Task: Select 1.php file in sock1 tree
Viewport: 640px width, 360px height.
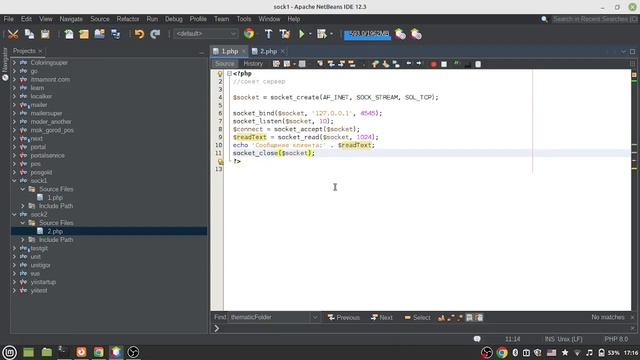Action: point(55,198)
